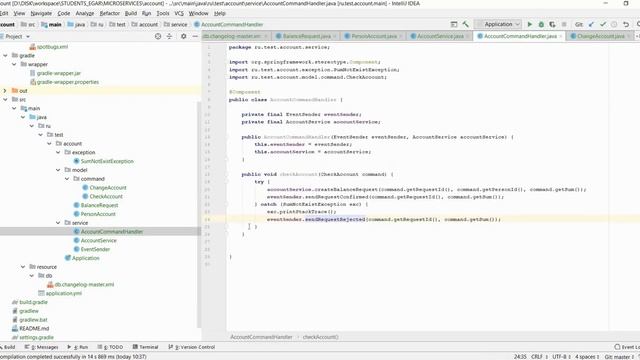Select build.gradle file in project tree
This screenshot has height=360, width=640.
pyautogui.click(x=33, y=302)
